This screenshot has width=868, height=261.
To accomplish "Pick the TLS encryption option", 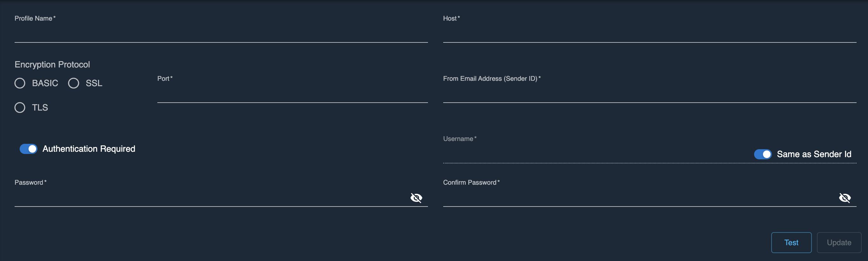I will click(x=20, y=108).
